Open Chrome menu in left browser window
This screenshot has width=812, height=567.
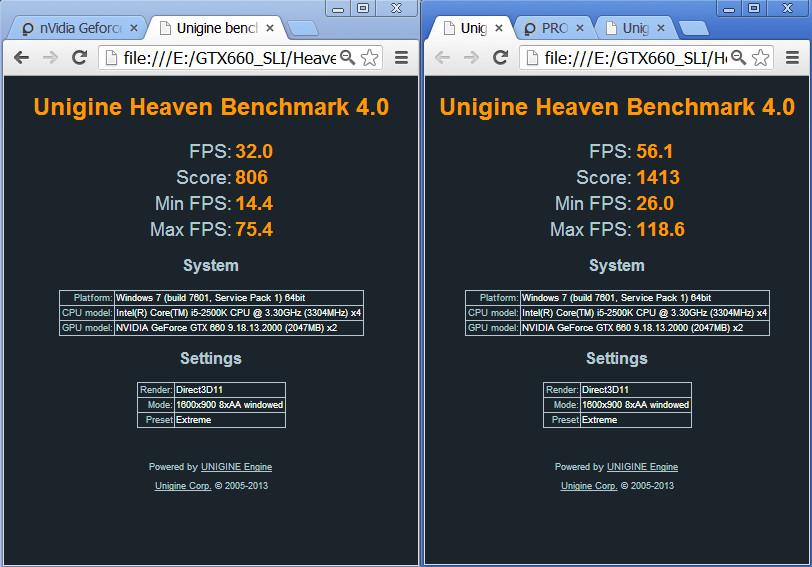click(x=401, y=57)
